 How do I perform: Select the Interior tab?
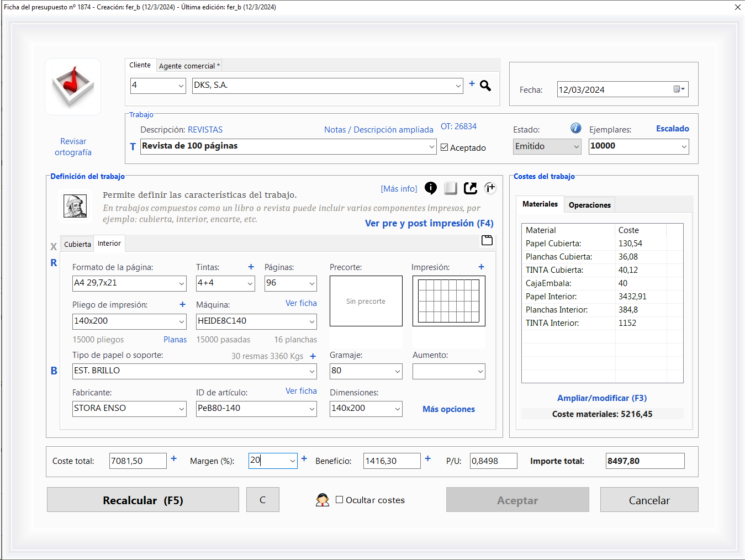[x=109, y=244]
